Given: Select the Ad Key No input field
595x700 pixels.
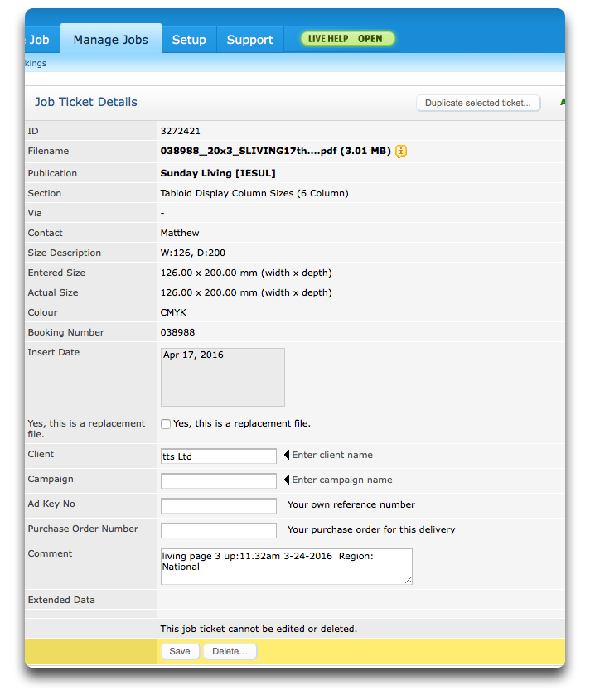Looking at the screenshot, I should tap(219, 506).
